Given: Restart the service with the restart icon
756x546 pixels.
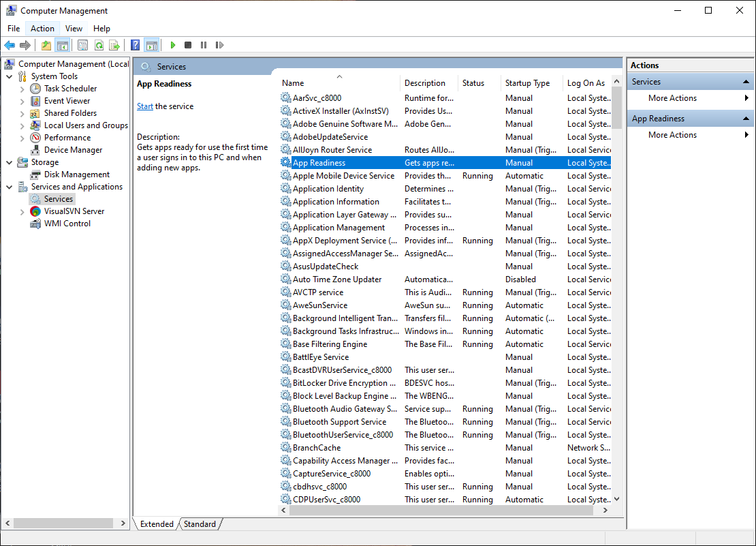Looking at the screenshot, I should (x=219, y=45).
